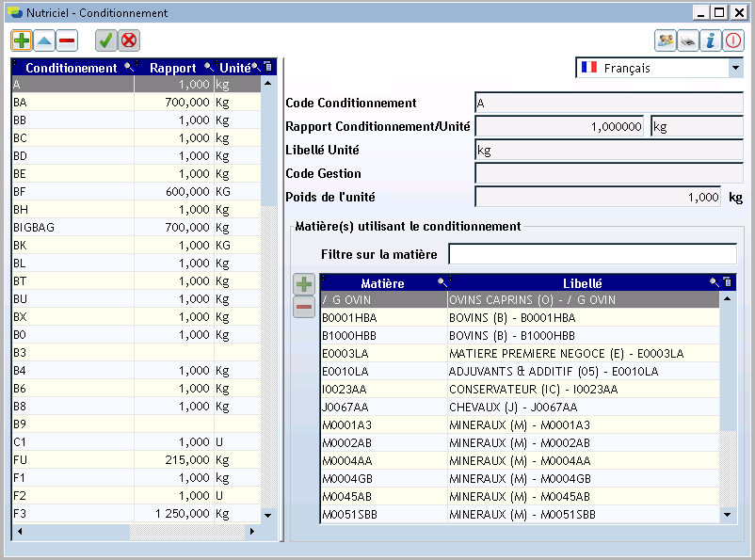The width and height of the screenshot is (755, 560).
Task: Select the BK conditioning row
Action: 137,245
